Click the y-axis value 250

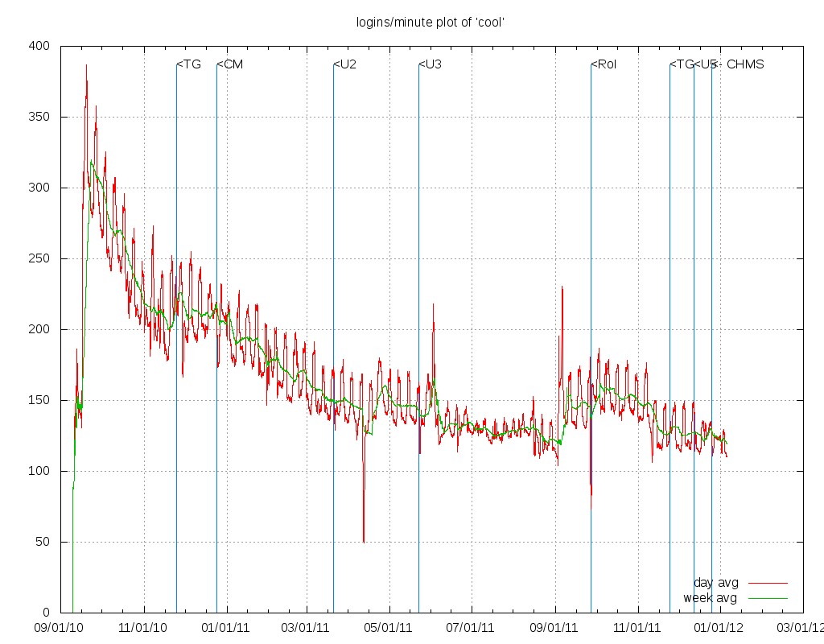39,258
